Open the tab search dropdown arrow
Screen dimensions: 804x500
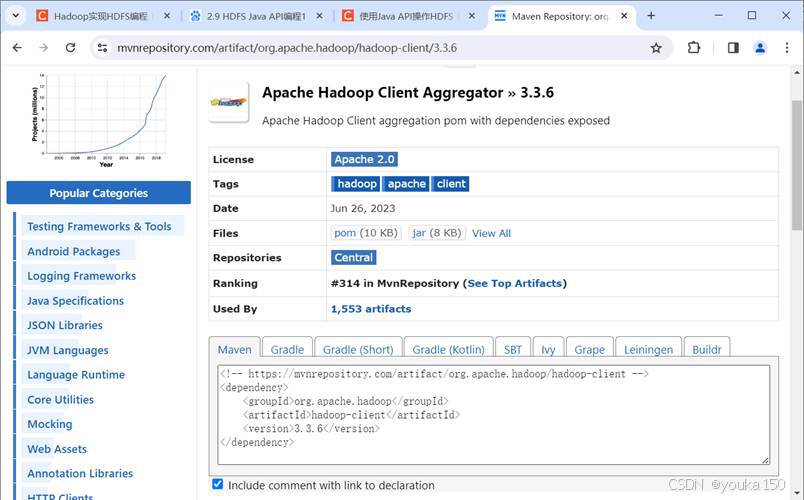click(x=16, y=16)
